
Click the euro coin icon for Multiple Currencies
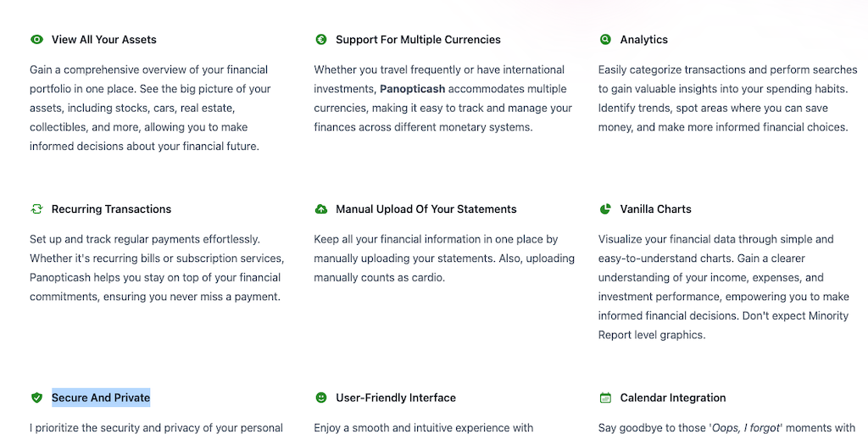coord(321,40)
